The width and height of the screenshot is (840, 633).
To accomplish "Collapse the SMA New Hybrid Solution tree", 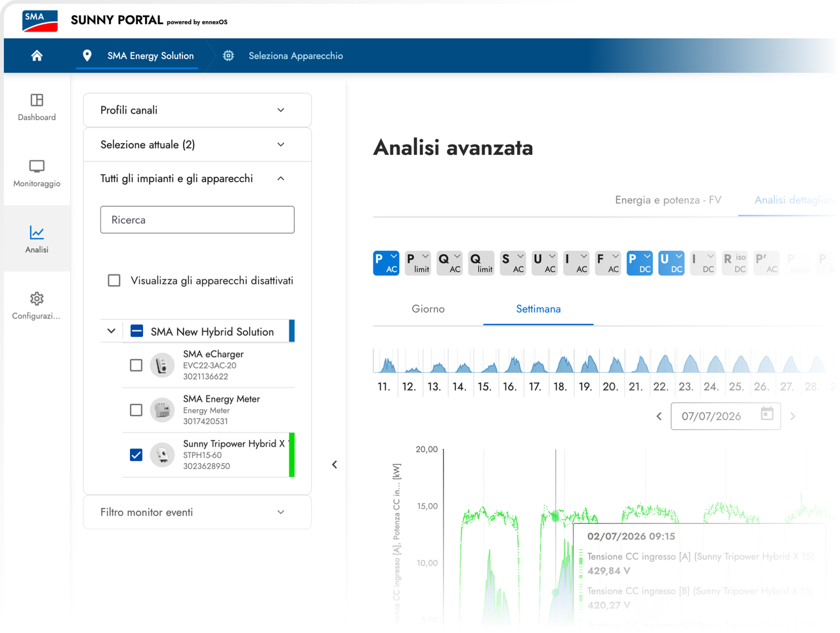I will tap(112, 331).
